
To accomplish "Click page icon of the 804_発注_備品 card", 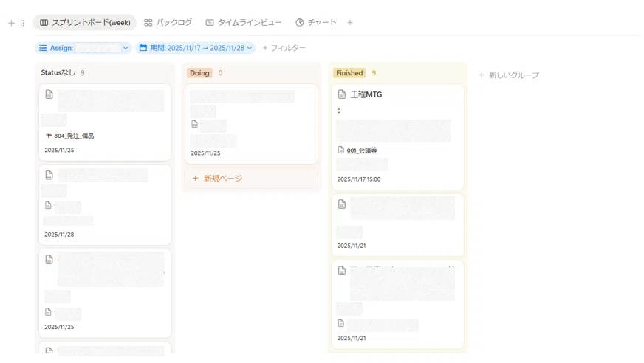I will click(49, 94).
